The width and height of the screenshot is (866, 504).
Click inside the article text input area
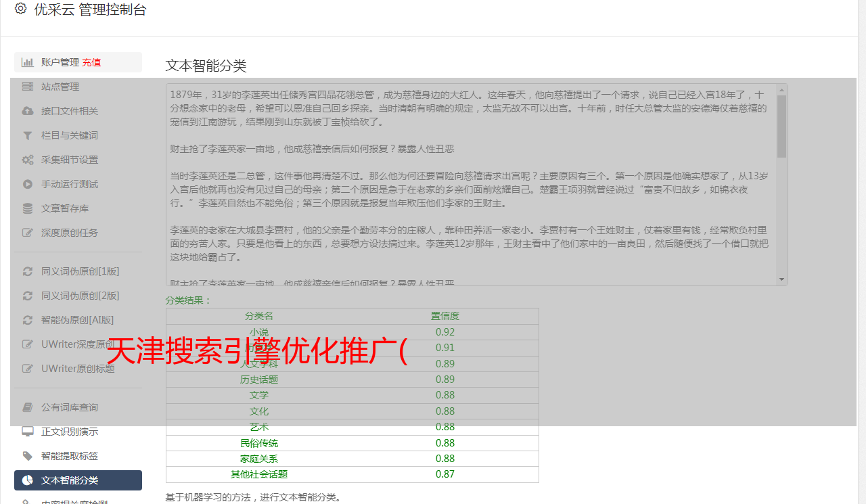click(x=467, y=183)
